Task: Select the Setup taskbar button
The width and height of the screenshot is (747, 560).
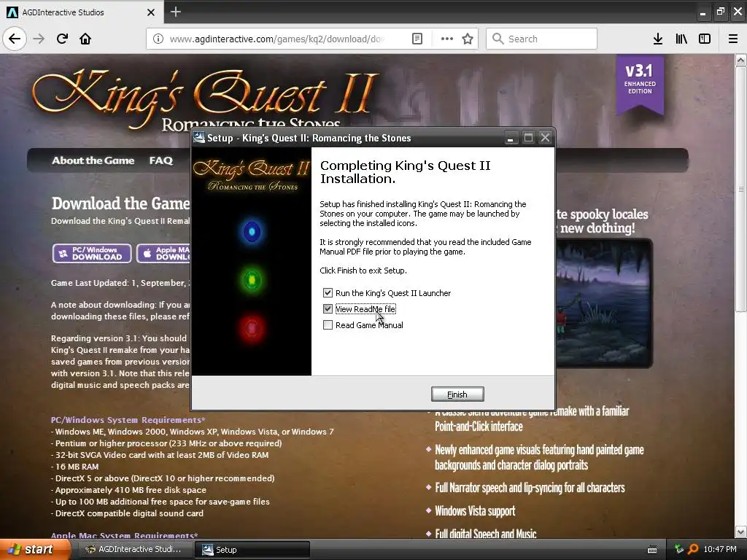Action: [x=252, y=550]
